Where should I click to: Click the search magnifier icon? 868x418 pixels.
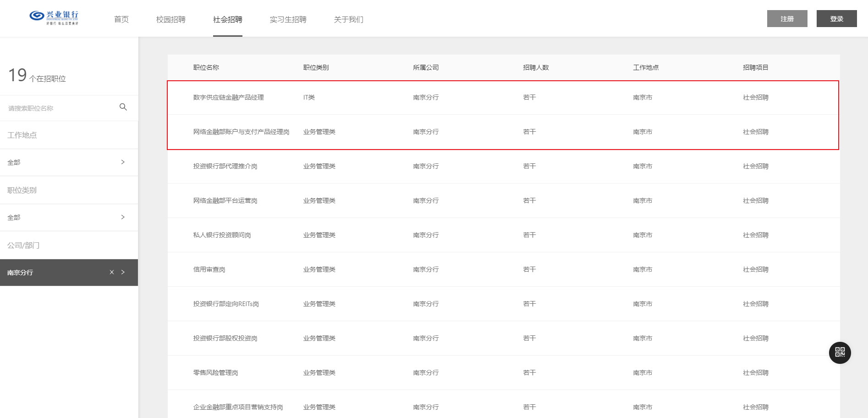click(x=123, y=107)
